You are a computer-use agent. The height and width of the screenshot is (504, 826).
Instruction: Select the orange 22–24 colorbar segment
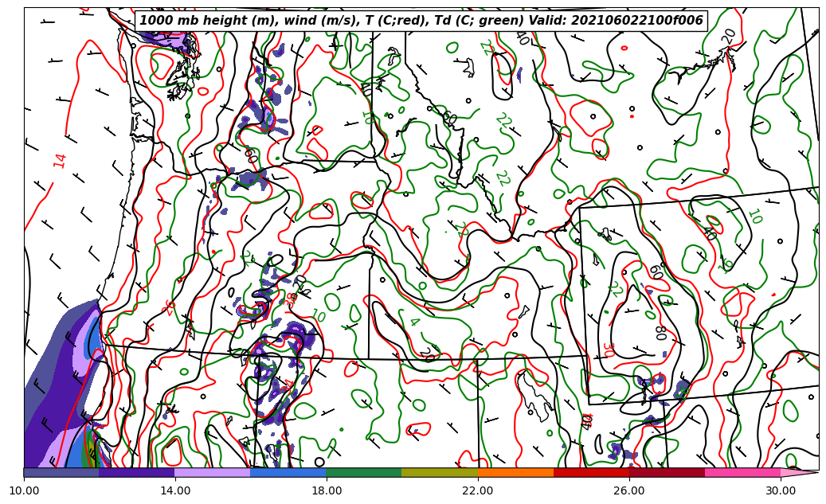pyautogui.click(x=515, y=472)
